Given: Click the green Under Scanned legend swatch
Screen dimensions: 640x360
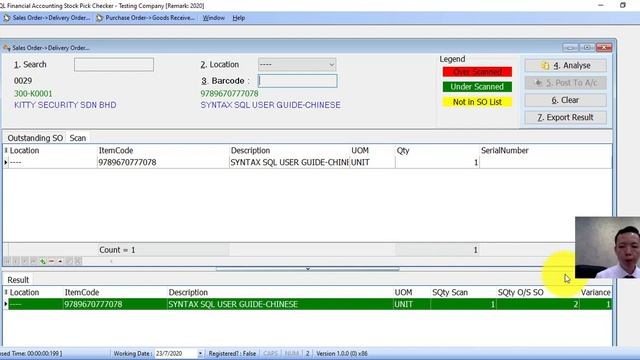Looking at the screenshot, I should [x=477, y=87].
